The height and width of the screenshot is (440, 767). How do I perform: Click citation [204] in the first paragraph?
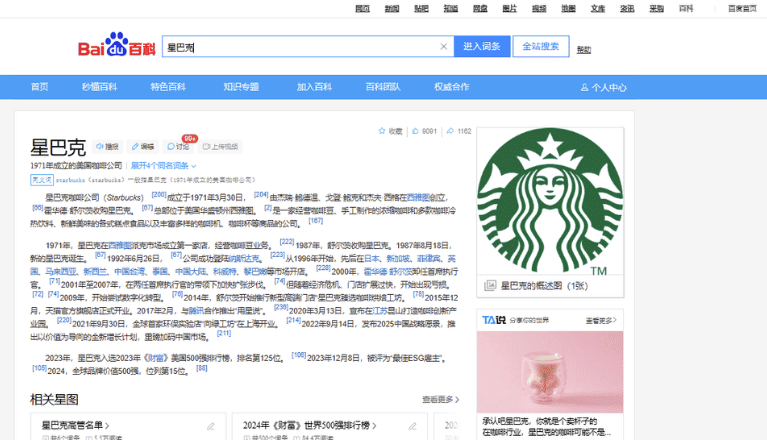coord(261,195)
